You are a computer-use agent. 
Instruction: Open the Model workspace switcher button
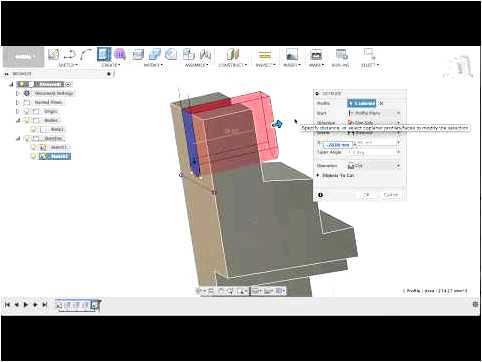[23, 57]
